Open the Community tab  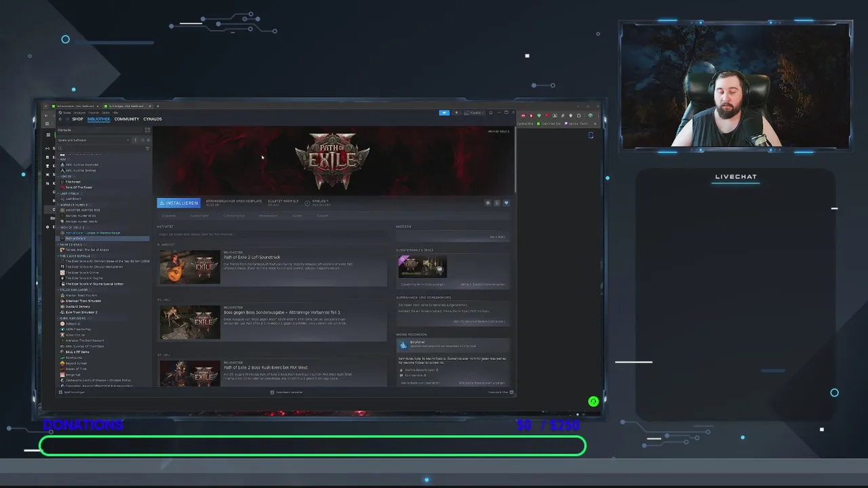pyautogui.click(x=127, y=119)
